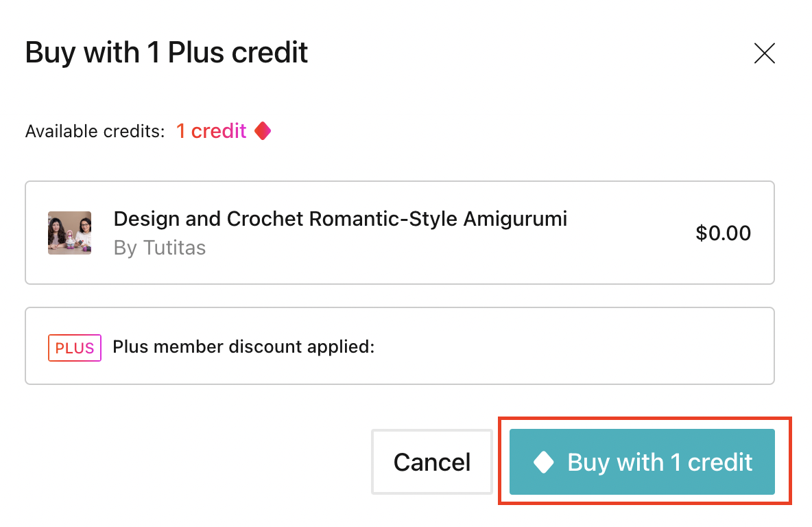The image size is (812, 527).
Task: Click Plus member discount applied text
Action: (243, 347)
